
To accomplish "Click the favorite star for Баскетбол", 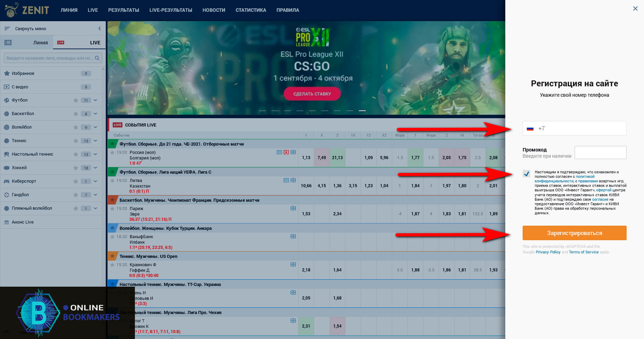I will point(76,114).
